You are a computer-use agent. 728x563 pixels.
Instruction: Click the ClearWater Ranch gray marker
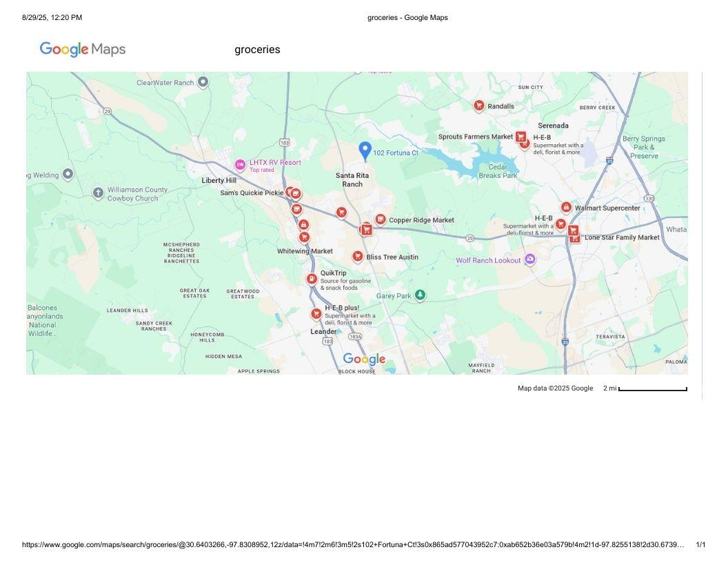pos(203,82)
